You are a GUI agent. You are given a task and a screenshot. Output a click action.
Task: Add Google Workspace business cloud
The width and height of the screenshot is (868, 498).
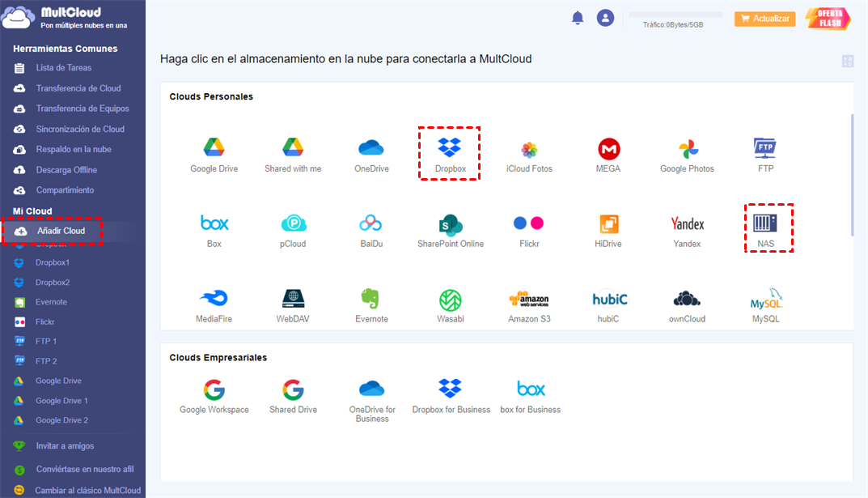coord(214,397)
